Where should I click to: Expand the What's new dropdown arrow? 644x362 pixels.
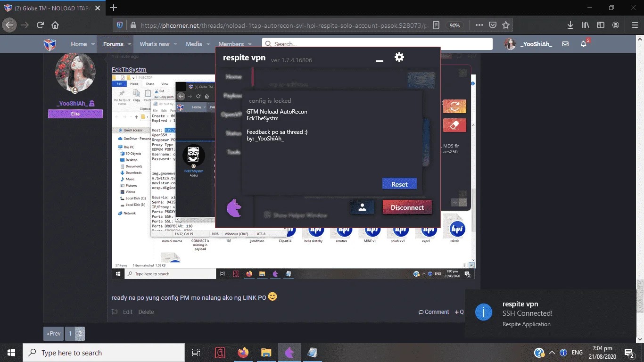[175, 44]
